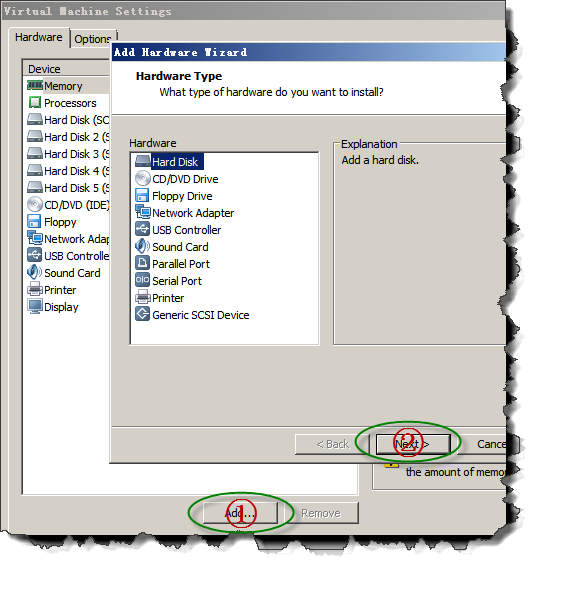Click the Network Adapter icon in Device list
The width and height of the screenshot is (561, 590).
coord(35,238)
